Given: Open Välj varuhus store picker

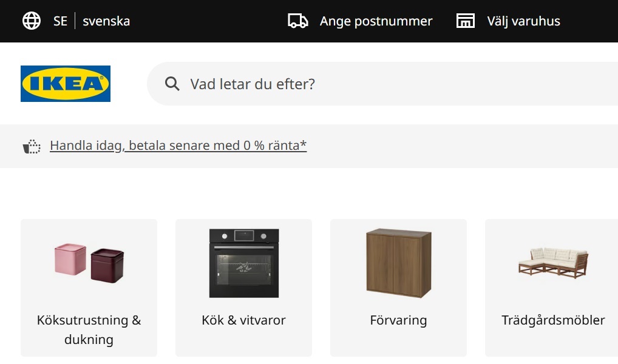Looking at the screenshot, I should [x=523, y=21].
